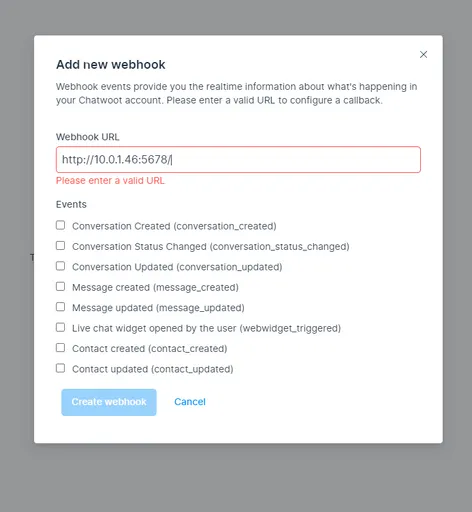Image resolution: width=472 pixels, height=512 pixels.
Task: Click the 'Message created (message_created)' label text
Action: 155,287
